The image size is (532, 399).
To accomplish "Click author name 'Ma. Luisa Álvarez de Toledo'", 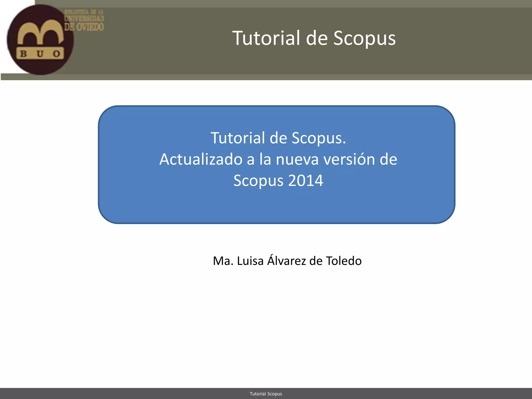I will click(287, 261).
